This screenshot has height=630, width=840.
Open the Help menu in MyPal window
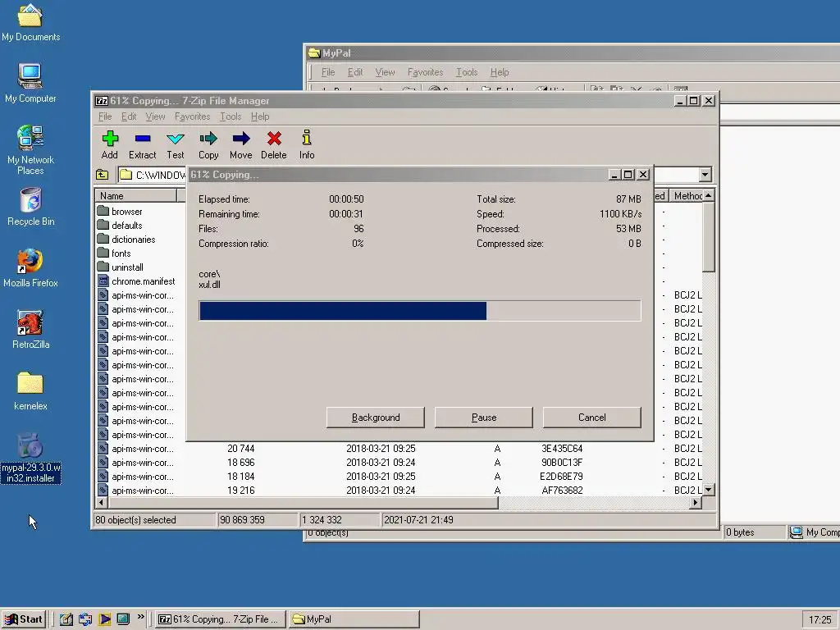pyautogui.click(x=500, y=72)
